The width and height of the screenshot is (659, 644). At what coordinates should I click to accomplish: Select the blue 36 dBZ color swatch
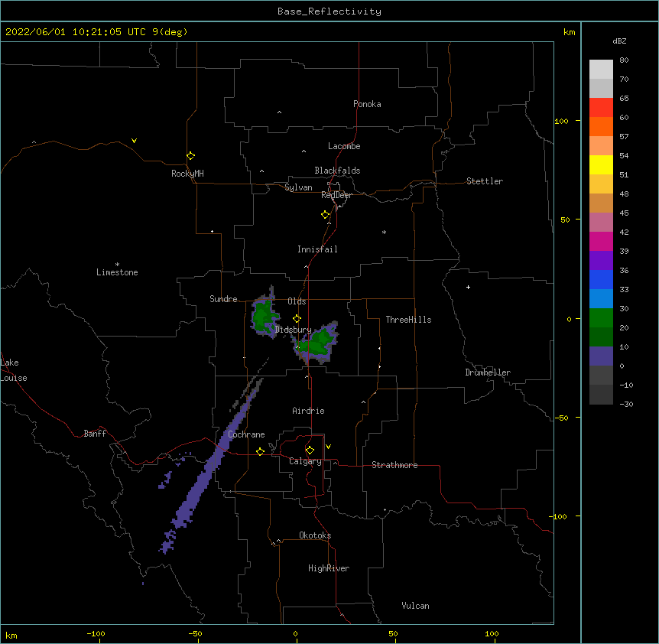coord(601,279)
